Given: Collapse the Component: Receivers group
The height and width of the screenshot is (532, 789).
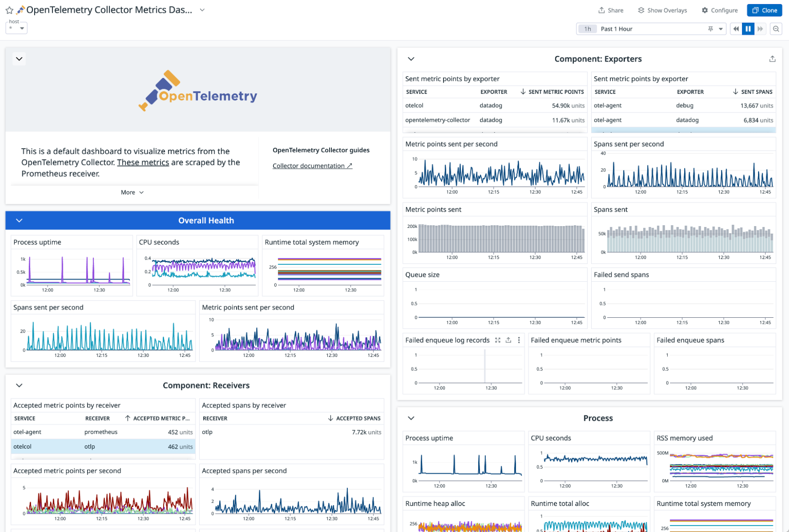Looking at the screenshot, I should tap(19, 385).
